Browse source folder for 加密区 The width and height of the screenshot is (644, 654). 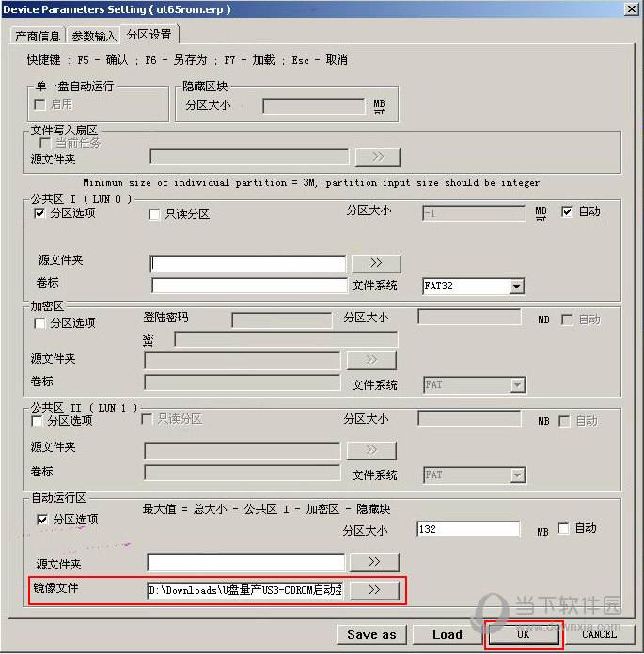[371, 361]
